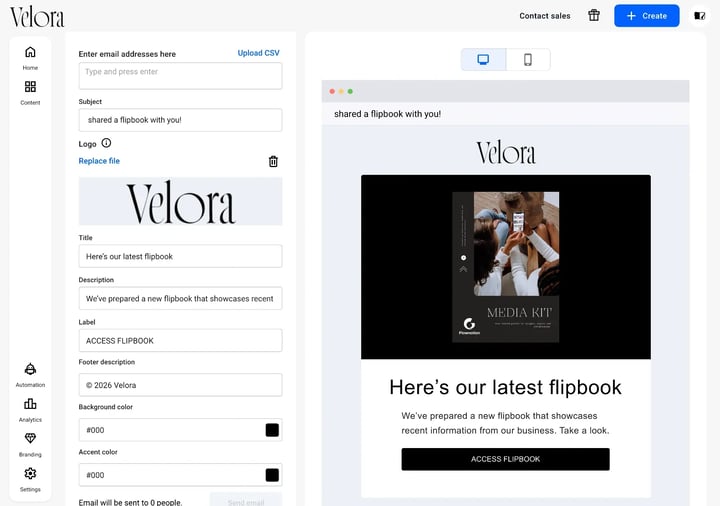This screenshot has width=720, height=506.
Task: Open the Branding diamond icon
Action: coord(30,439)
